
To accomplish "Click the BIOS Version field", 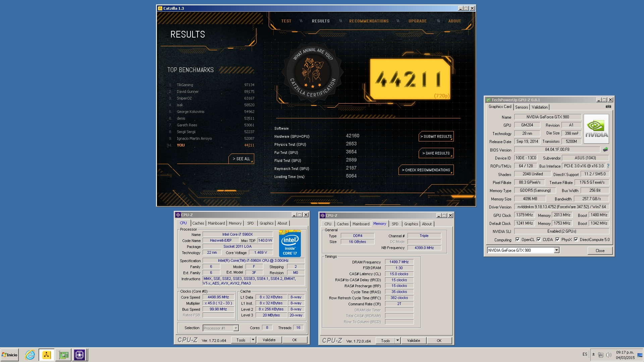I will (557, 149).
